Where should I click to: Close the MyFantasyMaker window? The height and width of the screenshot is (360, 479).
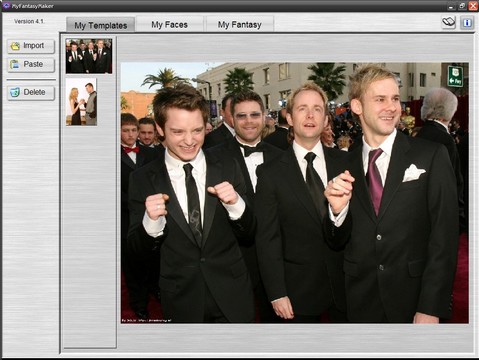pos(473,6)
